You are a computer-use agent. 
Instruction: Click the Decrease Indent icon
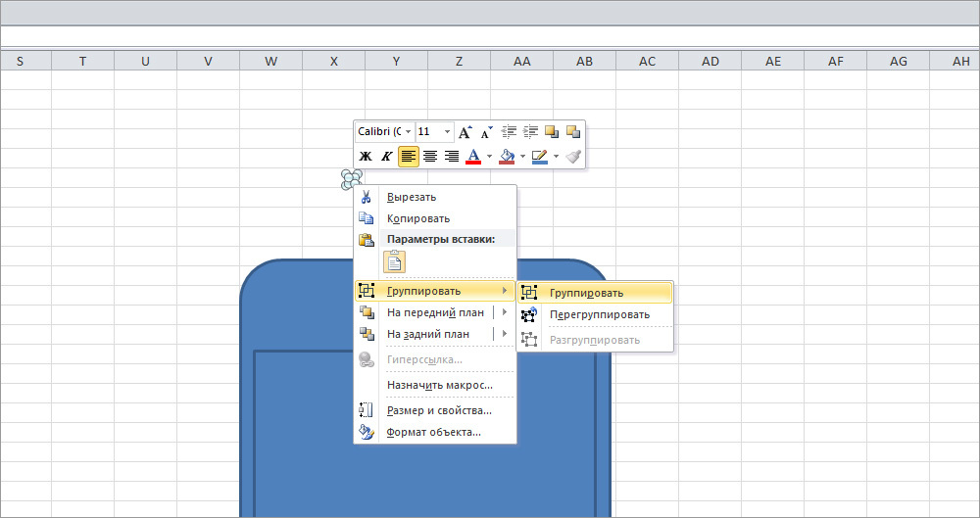tap(510, 132)
